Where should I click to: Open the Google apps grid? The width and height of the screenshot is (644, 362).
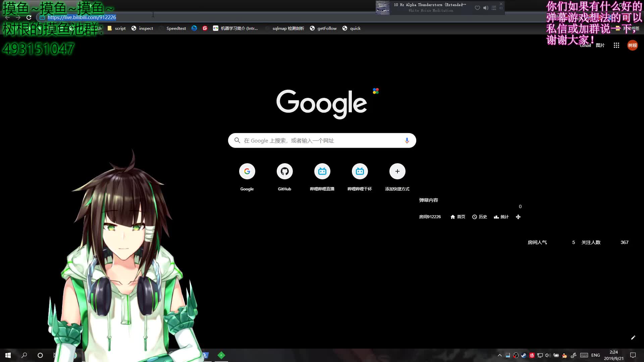point(616,45)
